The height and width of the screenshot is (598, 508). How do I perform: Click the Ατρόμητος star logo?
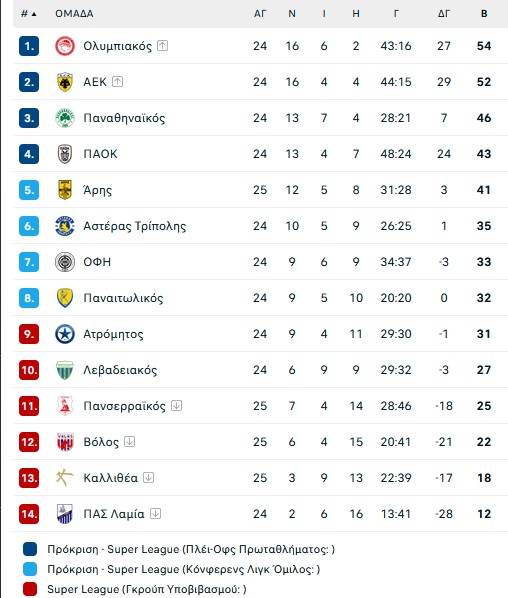65,334
